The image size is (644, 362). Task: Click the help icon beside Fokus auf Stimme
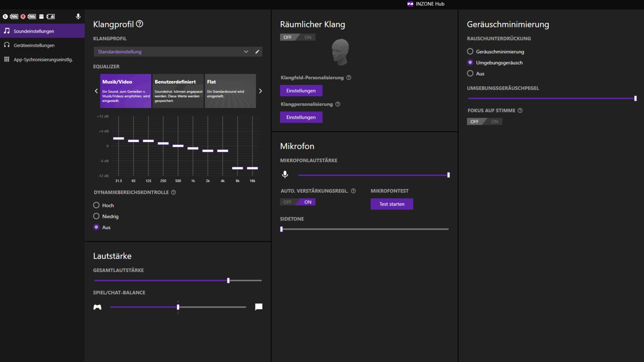(x=520, y=111)
